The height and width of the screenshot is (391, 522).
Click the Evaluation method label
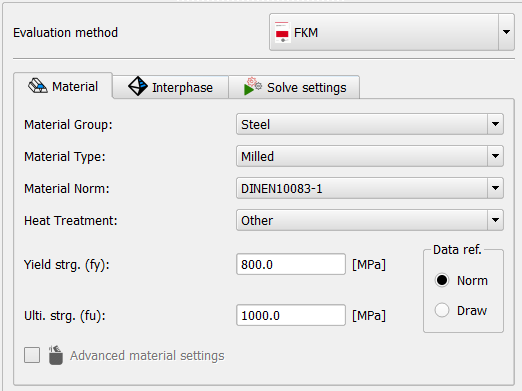[65, 33]
